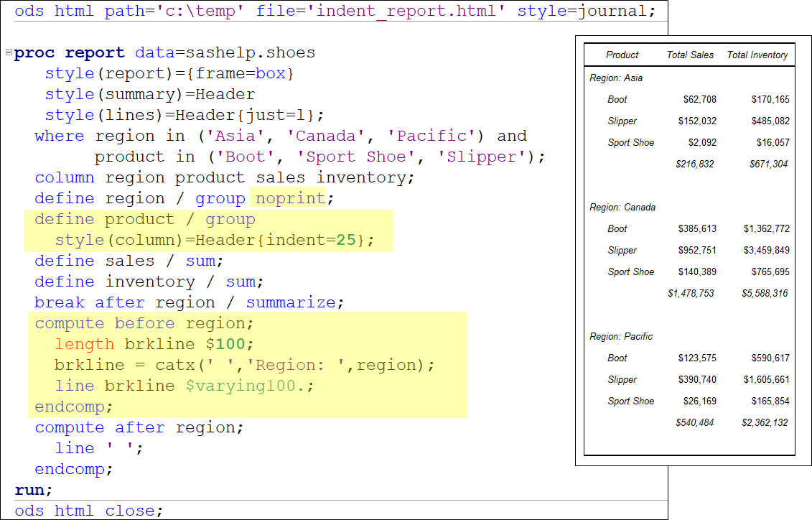Click the 'Region: Asia' group heading
Image resolution: width=812 pixels, height=520 pixels.
point(616,78)
